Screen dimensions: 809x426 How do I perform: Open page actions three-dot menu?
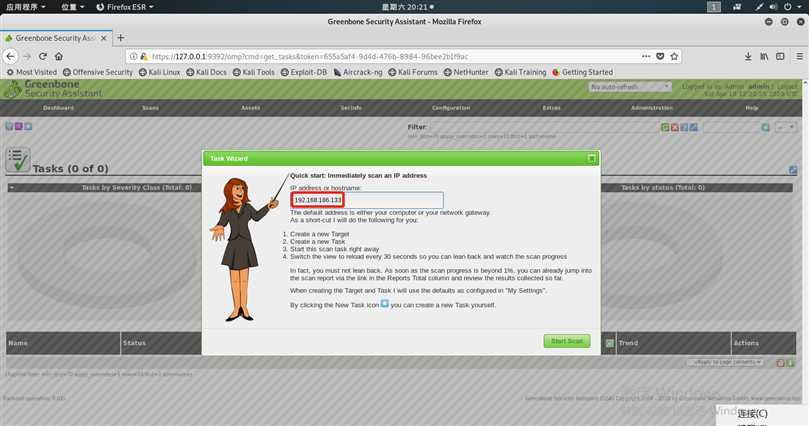click(646, 56)
